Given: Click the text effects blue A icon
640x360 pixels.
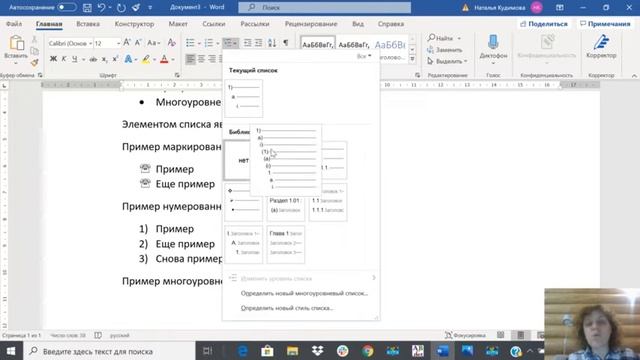Looking at the screenshot, I should pyautogui.click(x=128, y=60).
